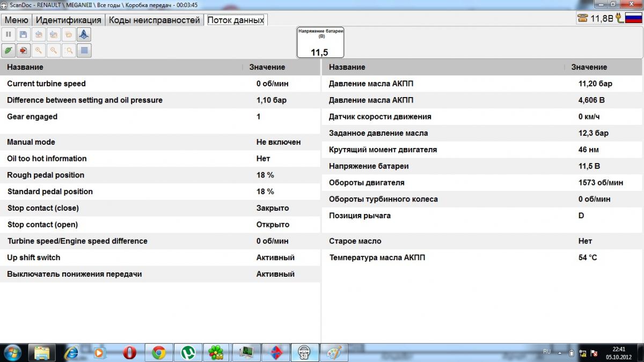Click the power plug icon
The image size is (644, 362).
tap(619, 18)
